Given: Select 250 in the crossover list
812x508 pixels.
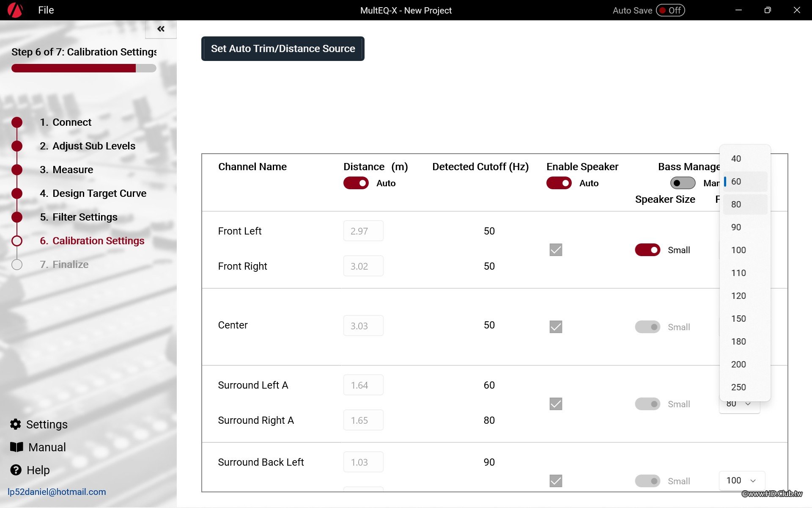Looking at the screenshot, I should tap(745, 387).
